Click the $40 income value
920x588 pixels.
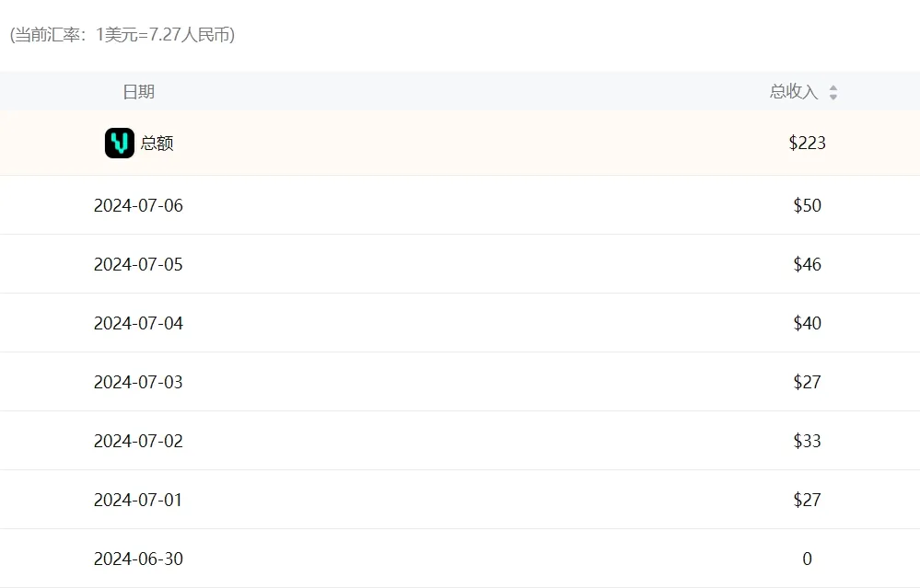tap(807, 323)
